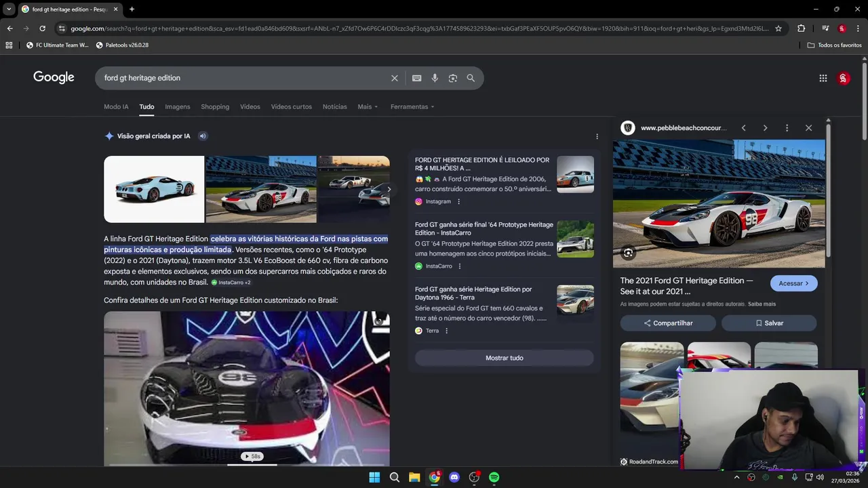This screenshot has width=868, height=488.
Task: Open the '64 Prototype Heritage Edition InstaCarro result
Action: (484, 228)
